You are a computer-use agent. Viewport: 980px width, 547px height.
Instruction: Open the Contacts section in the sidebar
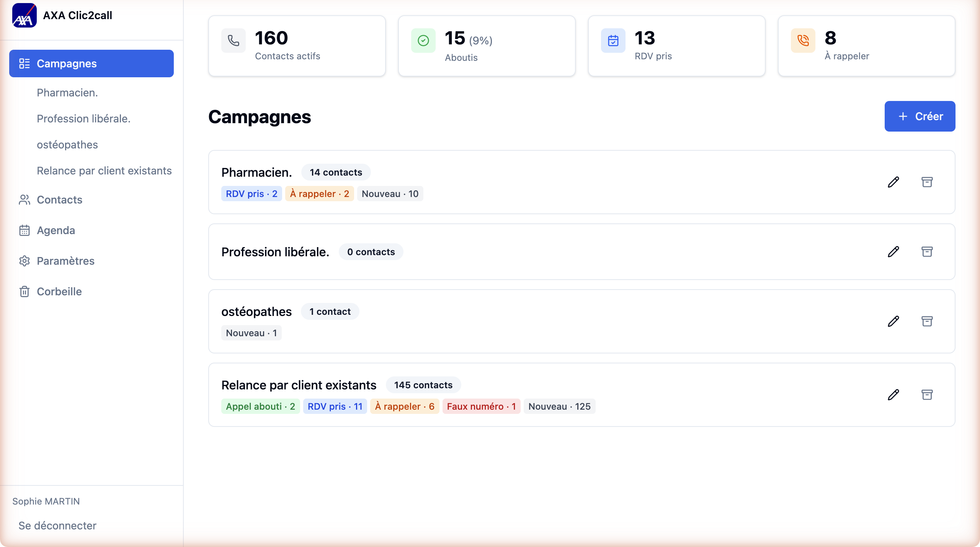[60, 200]
